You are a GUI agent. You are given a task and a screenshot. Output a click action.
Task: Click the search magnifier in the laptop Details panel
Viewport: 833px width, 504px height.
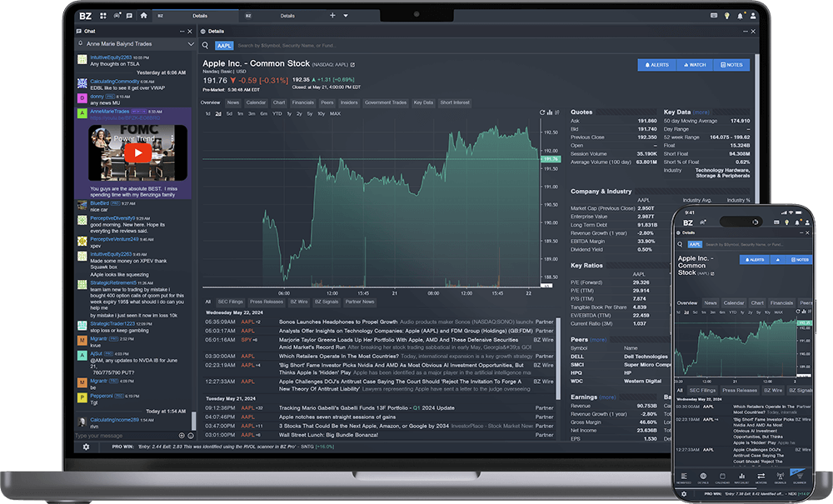coord(205,46)
